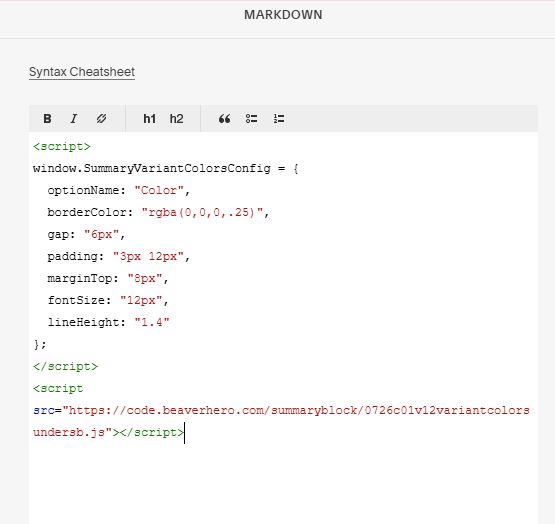Screen dimensions: 555x524
Task: Click the borderColor rgba value text
Action: (202, 212)
